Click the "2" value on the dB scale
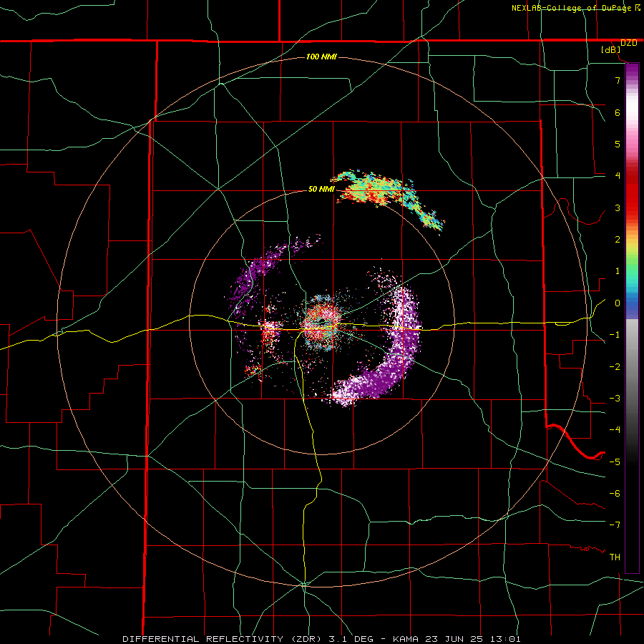The width and height of the screenshot is (644, 644). [618, 240]
